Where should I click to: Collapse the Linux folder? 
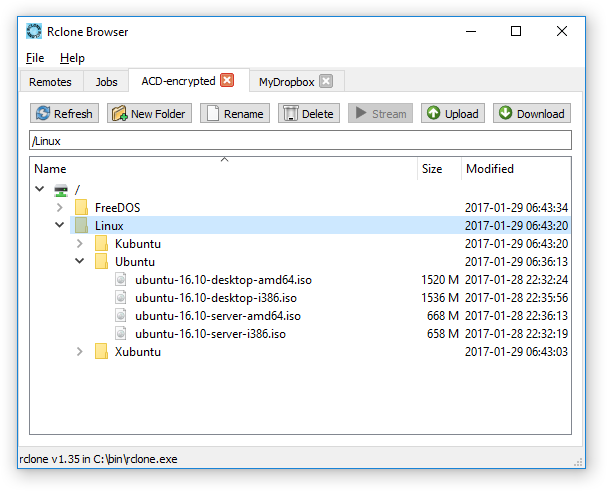pos(60,225)
